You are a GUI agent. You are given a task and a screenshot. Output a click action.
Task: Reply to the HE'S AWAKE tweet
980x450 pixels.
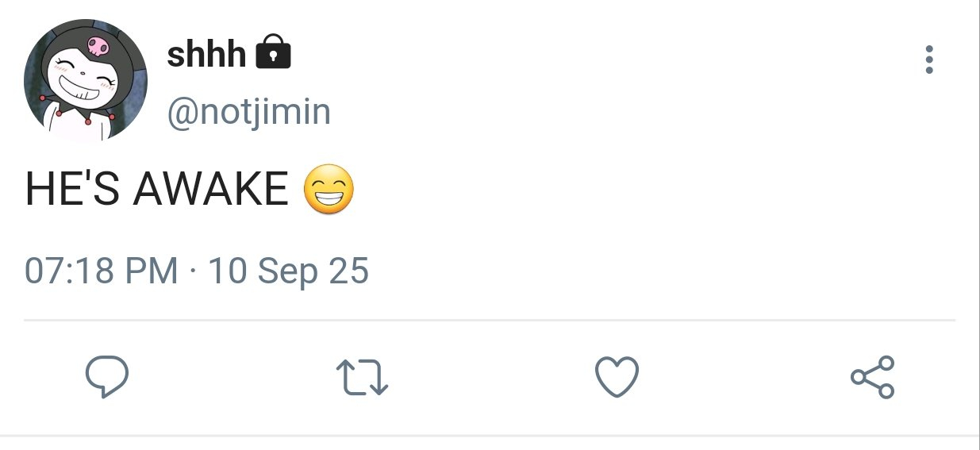106,376
